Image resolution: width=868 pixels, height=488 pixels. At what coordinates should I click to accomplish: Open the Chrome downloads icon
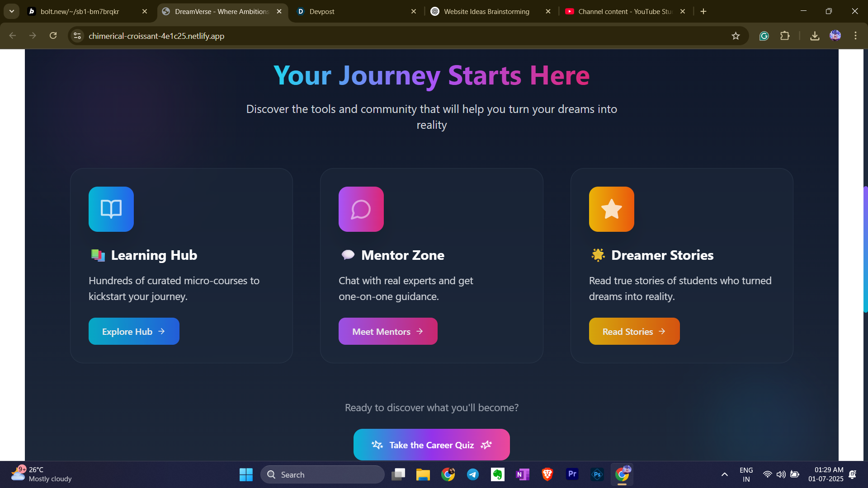coord(815,36)
